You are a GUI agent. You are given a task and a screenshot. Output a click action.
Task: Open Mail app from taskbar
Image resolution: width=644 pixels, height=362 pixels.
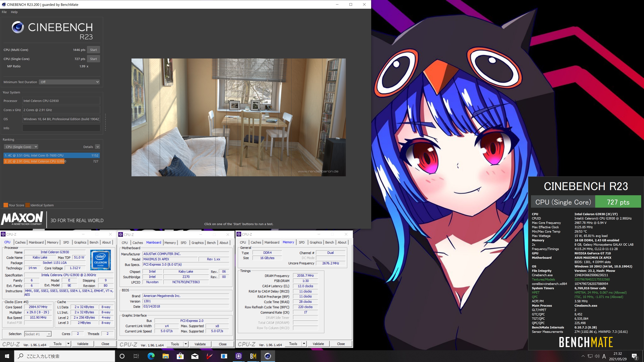pos(195,356)
